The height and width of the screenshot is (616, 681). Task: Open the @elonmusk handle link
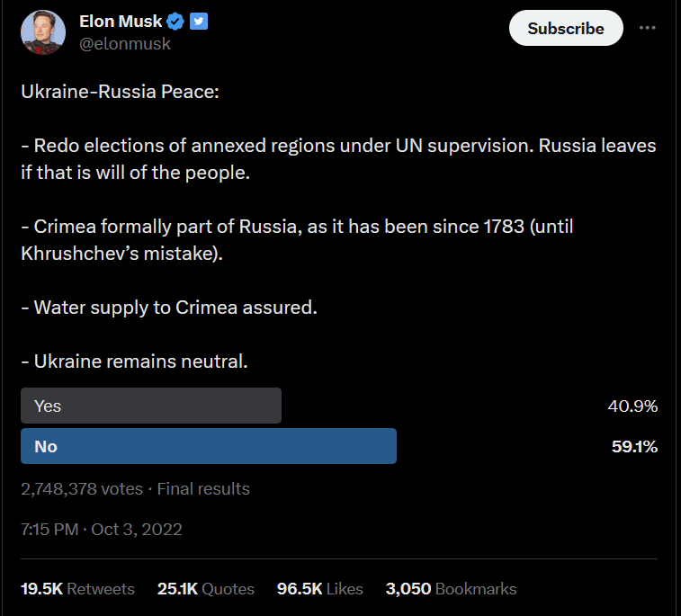point(125,43)
